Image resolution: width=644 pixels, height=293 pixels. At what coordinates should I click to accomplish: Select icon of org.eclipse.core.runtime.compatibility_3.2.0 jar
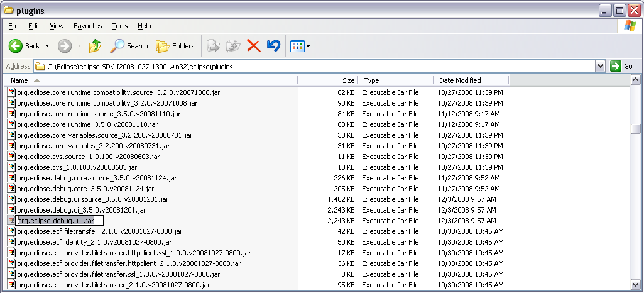[x=11, y=103]
